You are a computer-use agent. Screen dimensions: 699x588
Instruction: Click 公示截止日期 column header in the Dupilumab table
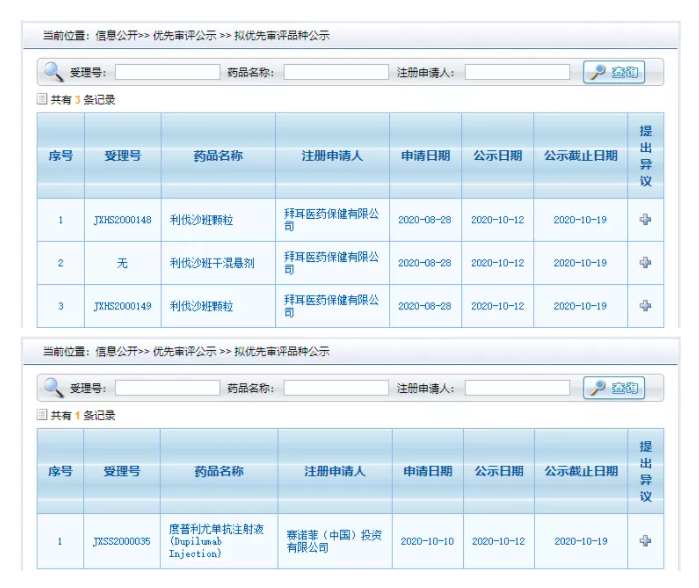580,471
